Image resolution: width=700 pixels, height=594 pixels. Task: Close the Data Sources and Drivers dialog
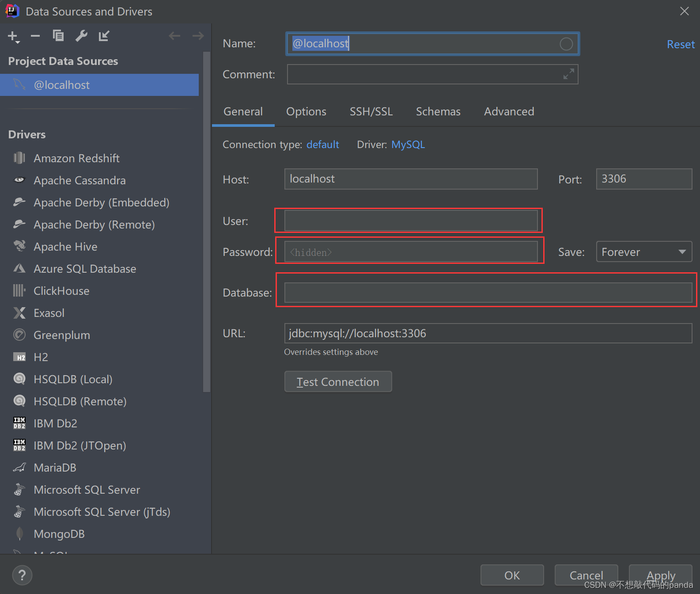click(685, 11)
